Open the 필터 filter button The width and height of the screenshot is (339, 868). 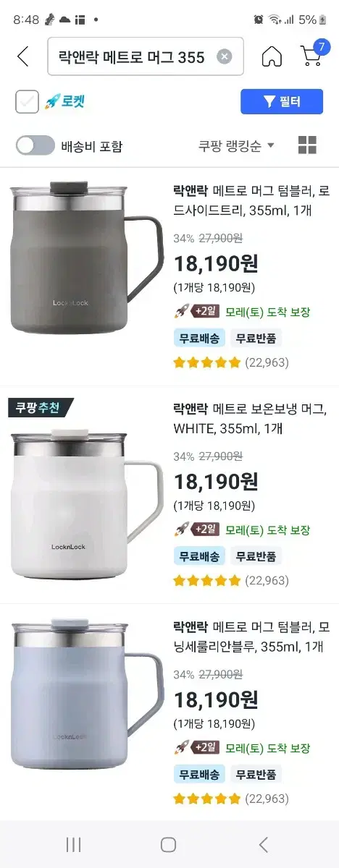[282, 102]
